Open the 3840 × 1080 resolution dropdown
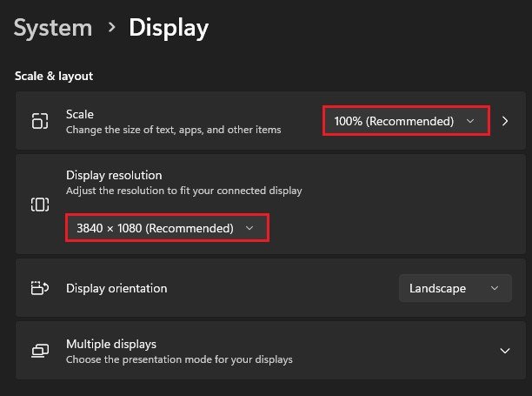This screenshot has height=396, width=532. pyautogui.click(x=166, y=228)
